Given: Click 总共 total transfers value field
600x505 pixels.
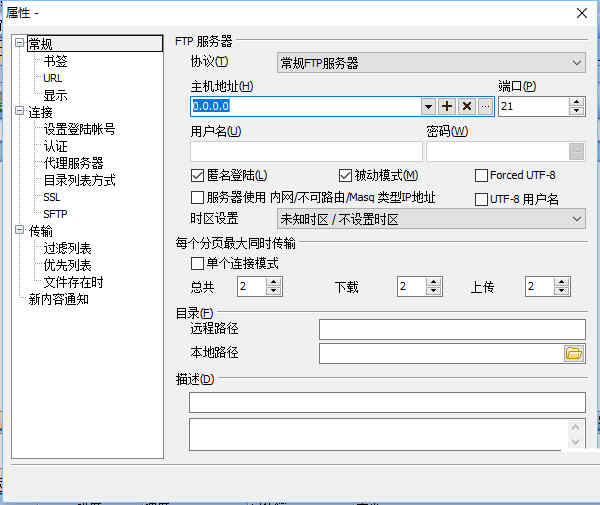Looking at the screenshot, I should [x=252, y=287].
